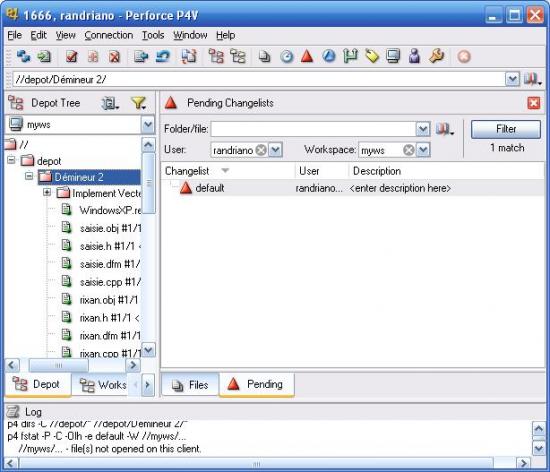Close the Pending Changelists panel

[534, 103]
